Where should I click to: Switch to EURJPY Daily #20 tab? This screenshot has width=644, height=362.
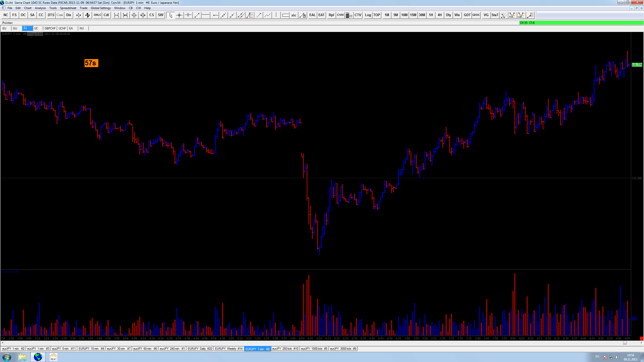(x=200, y=349)
